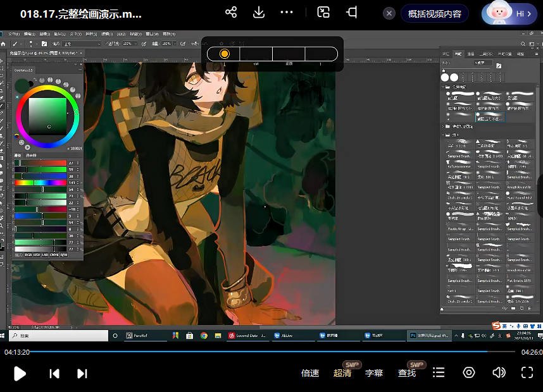Viewport: 543px width, 392px height.
Task: Close the summarize video content prompt
Action: tap(389, 13)
